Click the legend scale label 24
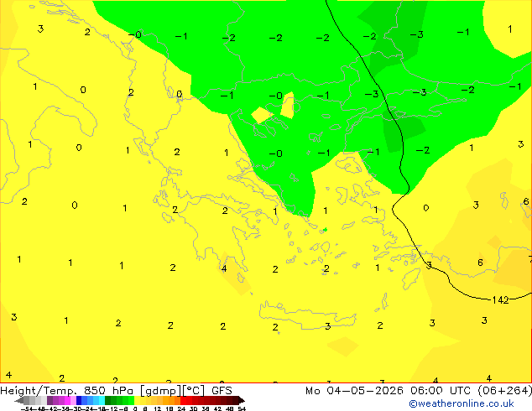This screenshot has width=532, height=411. point(181,409)
